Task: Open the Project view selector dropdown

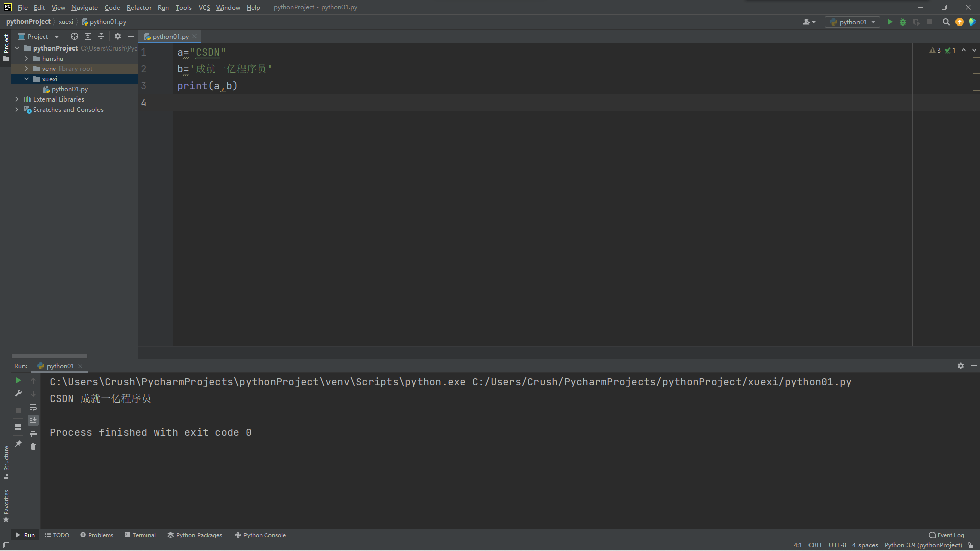Action: tap(39, 36)
